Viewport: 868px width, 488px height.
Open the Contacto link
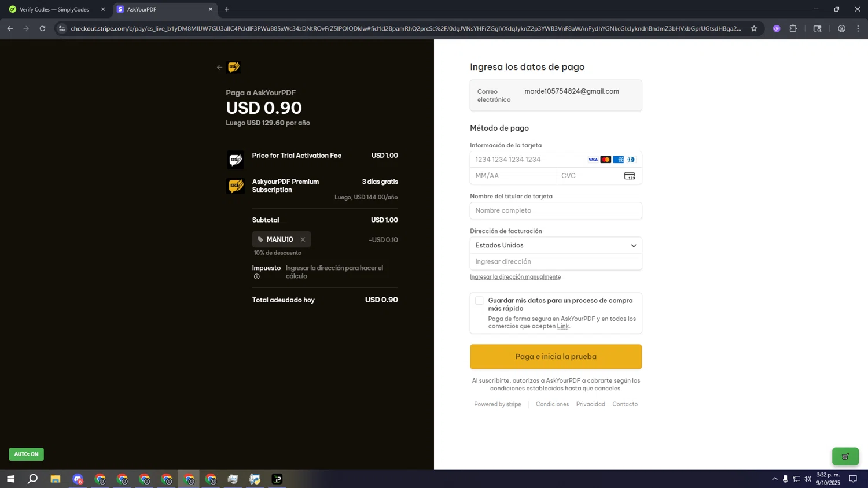tap(625, 404)
